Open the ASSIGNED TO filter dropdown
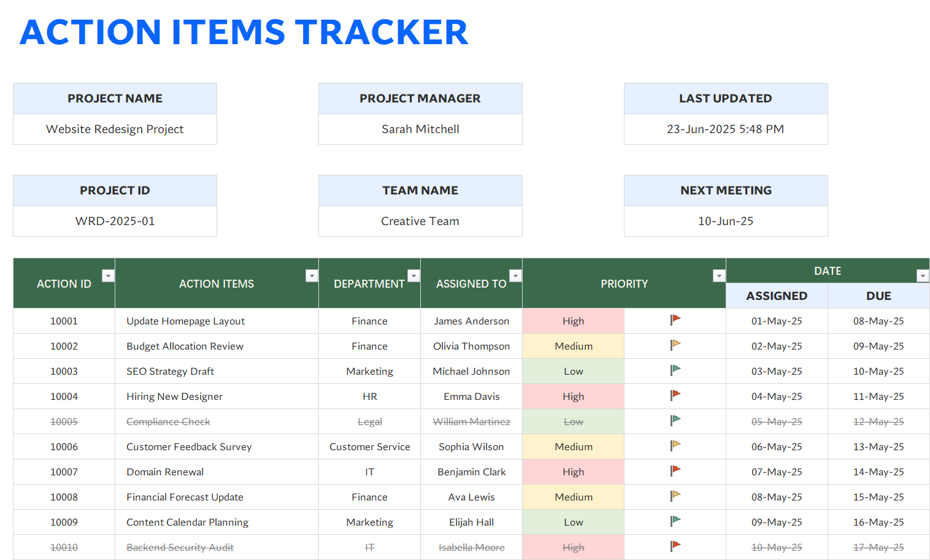Viewport: 930px width, 560px height. coord(515,276)
